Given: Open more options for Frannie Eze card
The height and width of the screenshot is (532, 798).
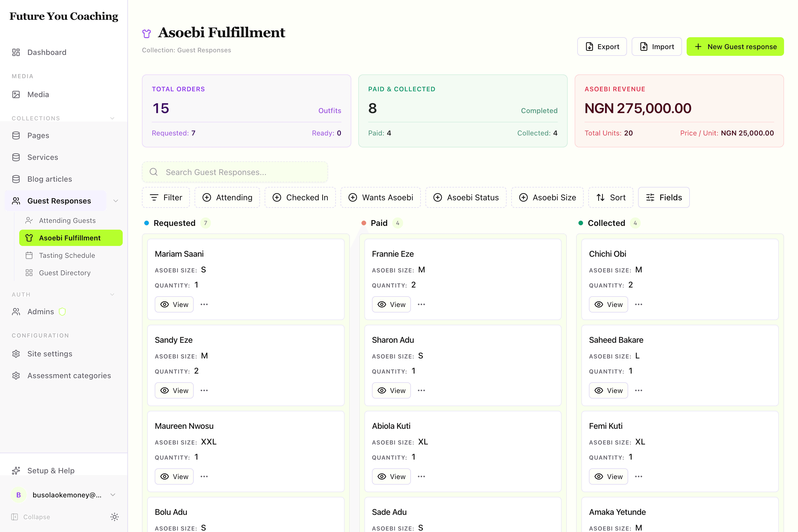Looking at the screenshot, I should pyautogui.click(x=421, y=304).
